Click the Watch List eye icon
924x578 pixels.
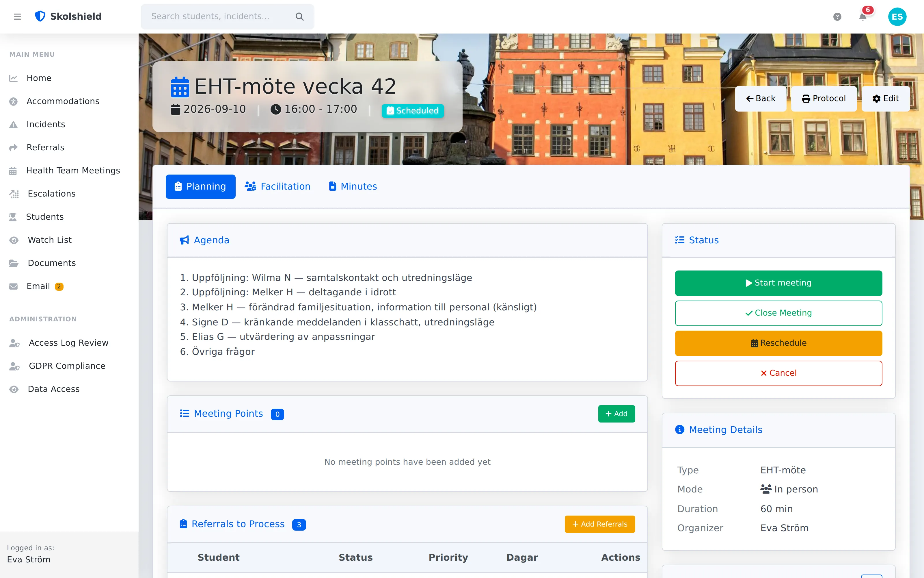tap(14, 240)
